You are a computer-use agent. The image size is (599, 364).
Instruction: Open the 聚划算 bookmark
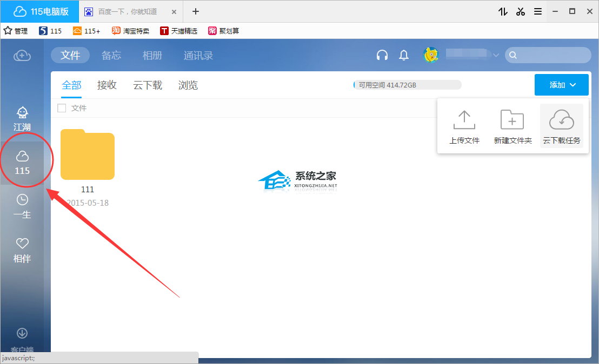point(223,31)
